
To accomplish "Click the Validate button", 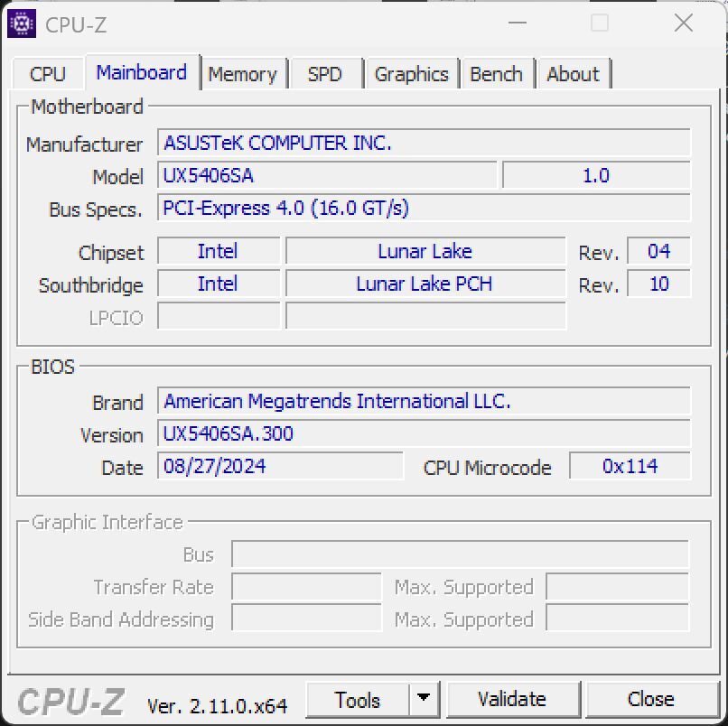I will (513, 698).
